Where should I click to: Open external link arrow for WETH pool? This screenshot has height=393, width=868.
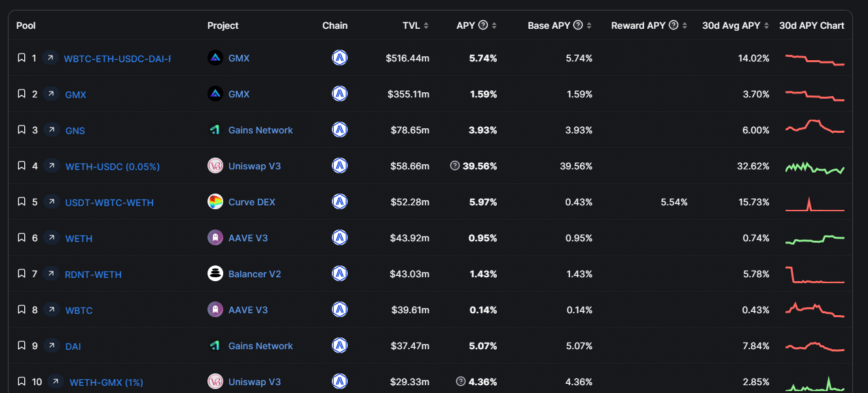(x=50, y=238)
